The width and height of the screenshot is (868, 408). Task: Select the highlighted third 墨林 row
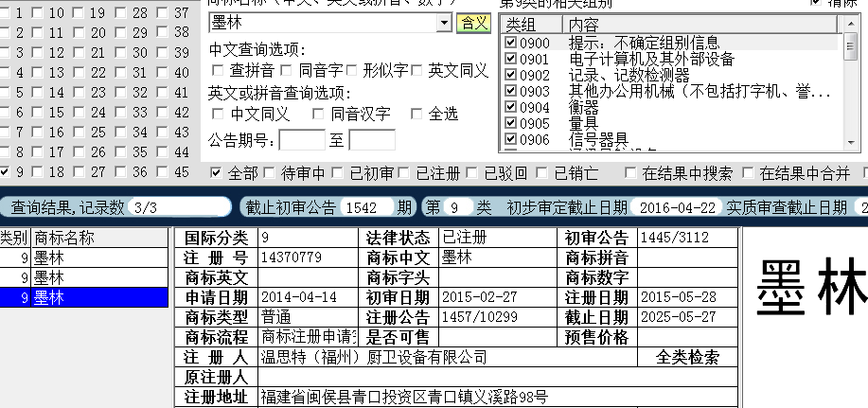pyautogui.click(x=83, y=298)
